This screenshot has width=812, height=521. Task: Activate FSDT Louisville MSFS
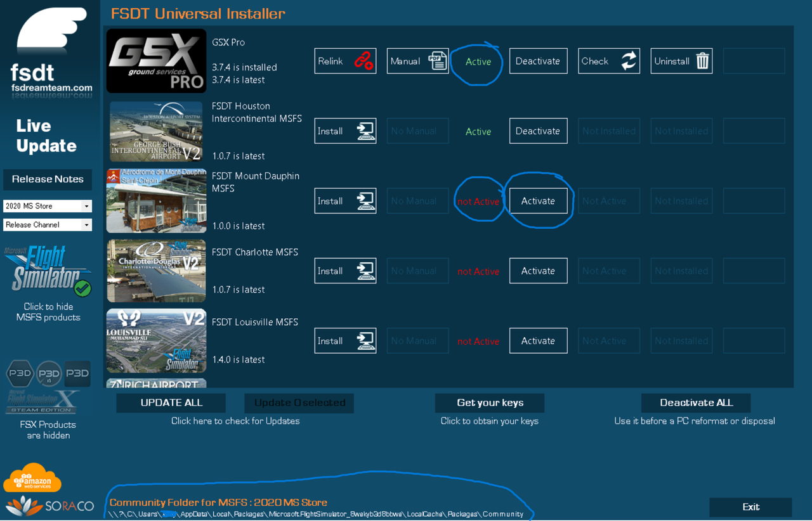(538, 340)
